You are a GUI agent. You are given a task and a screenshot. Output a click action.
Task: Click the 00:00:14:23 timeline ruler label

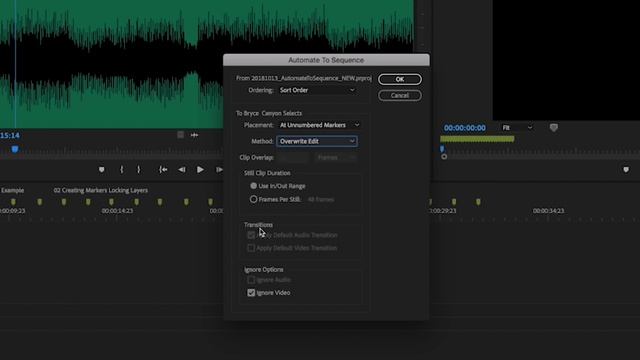point(117,211)
